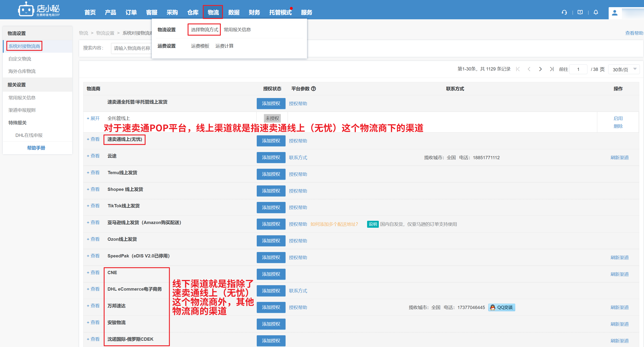The width and height of the screenshot is (644, 347).
Task: Click 刷新渠道 link for 云途
Action: click(x=619, y=157)
